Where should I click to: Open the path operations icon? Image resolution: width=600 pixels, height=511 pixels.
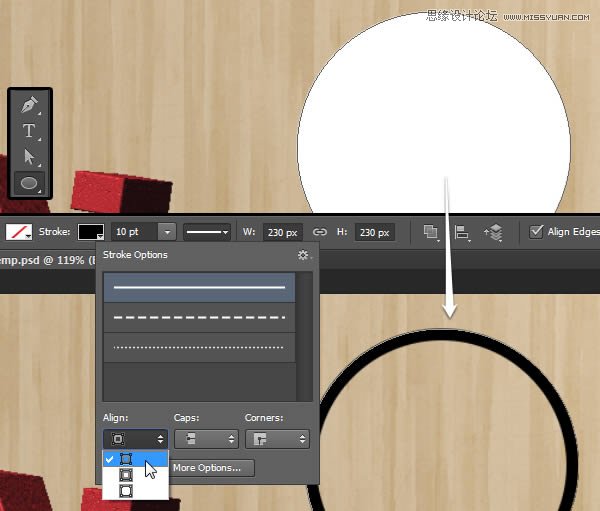click(431, 232)
